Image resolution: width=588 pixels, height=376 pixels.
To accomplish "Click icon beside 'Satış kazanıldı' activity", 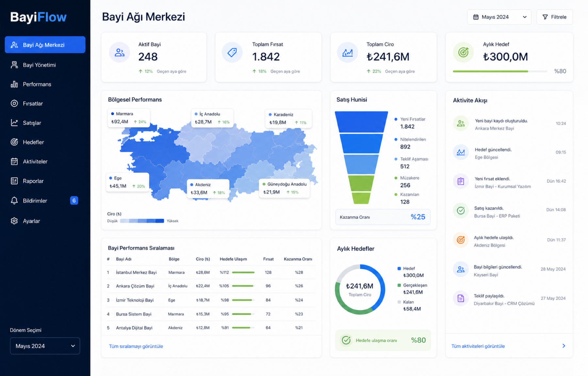I will coord(461,211).
